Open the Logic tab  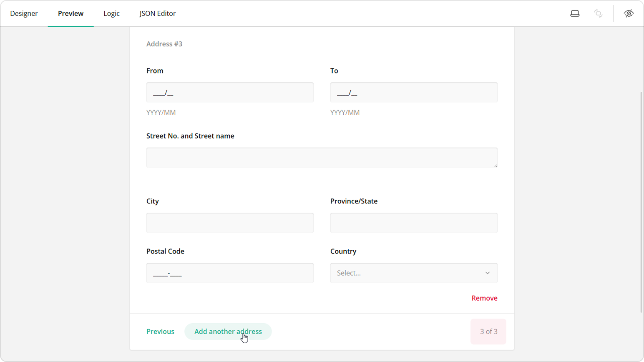pyautogui.click(x=111, y=13)
